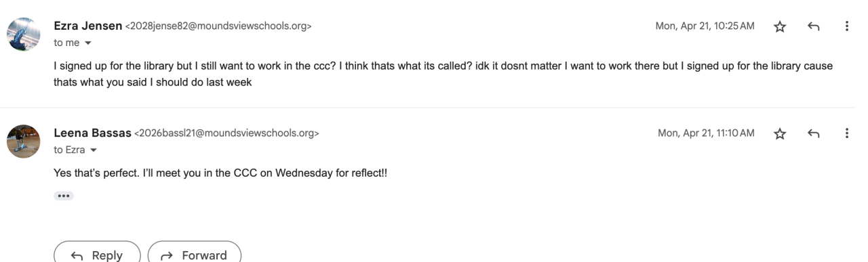This screenshot has height=262, width=868.
Task: Open more options for Leena's message
Action: [846, 133]
